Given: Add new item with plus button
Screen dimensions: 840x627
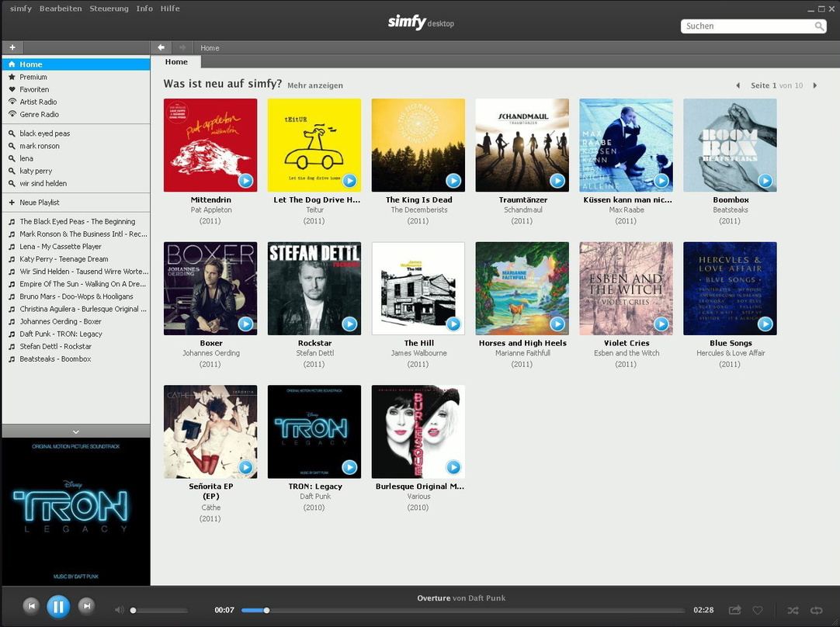Looking at the screenshot, I should pos(12,47).
